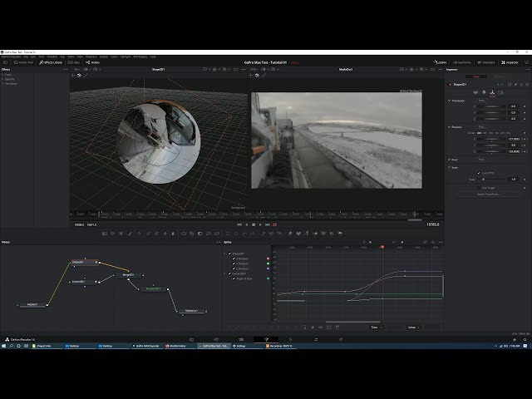
Task: Open the Time dropdown below spline editor
Action: pos(377,328)
